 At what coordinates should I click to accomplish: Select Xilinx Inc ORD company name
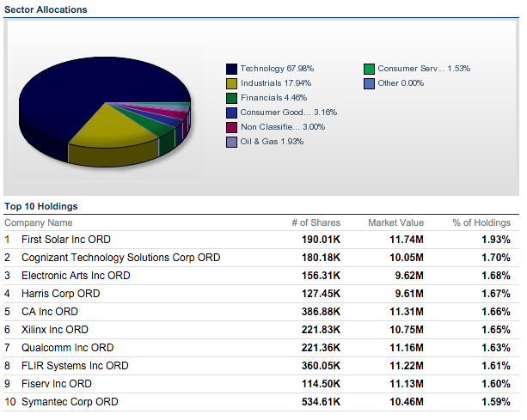pyautogui.click(x=54, y=330)
